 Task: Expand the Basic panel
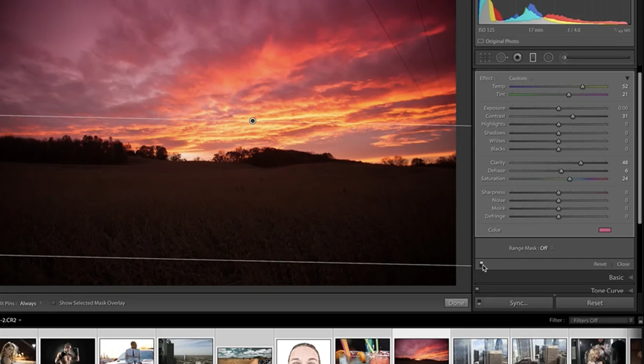[x=620, y=278]
